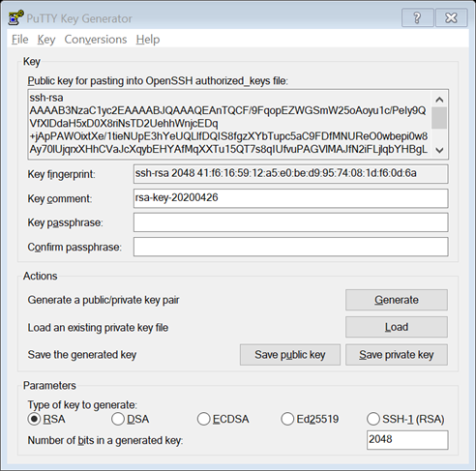Viewport: 476px width, 471px height.
Task: Open the Key menu
Action: (46, 40)
